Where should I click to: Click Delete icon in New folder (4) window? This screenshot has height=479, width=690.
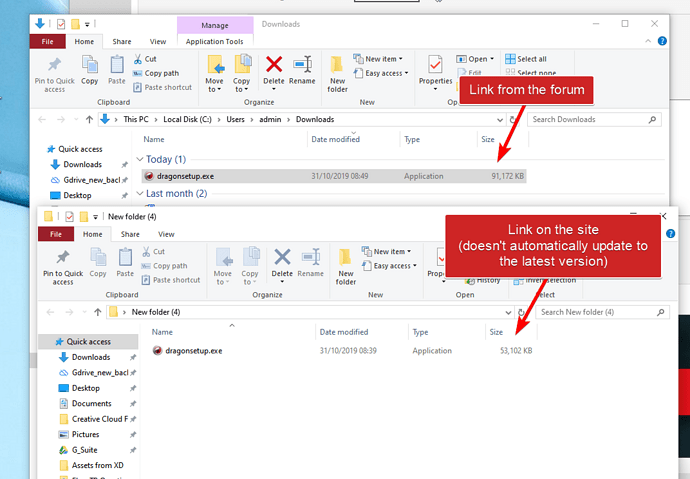click(282, 257)
